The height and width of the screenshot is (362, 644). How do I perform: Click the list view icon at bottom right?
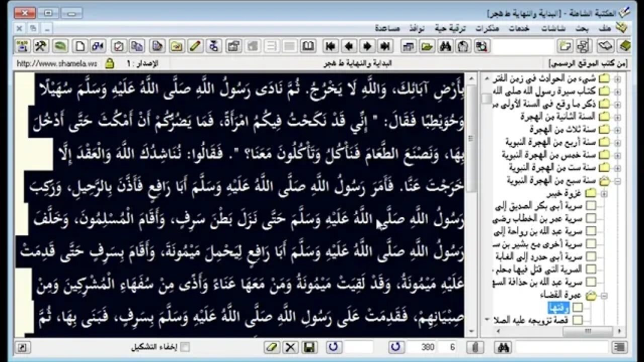619,347
